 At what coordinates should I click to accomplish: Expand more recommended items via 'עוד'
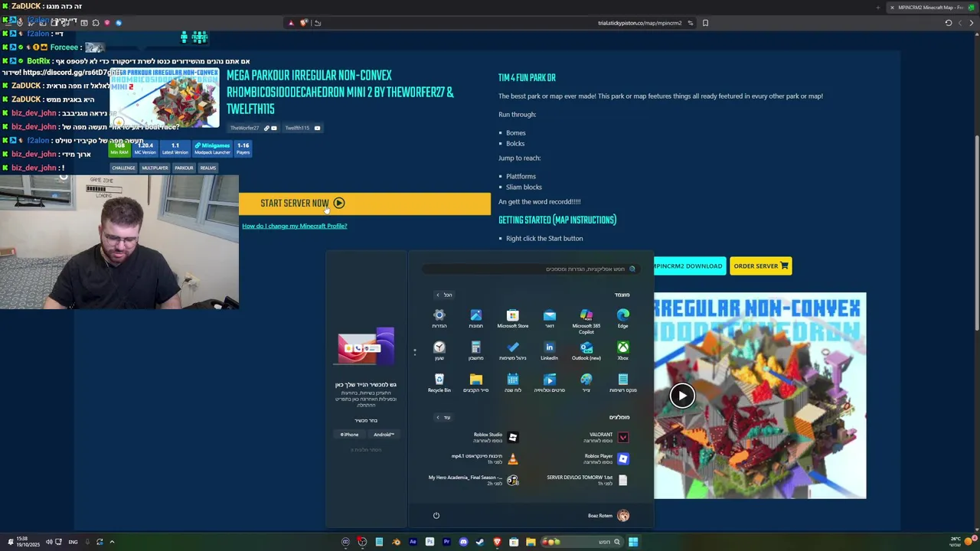tap(443, 417)
